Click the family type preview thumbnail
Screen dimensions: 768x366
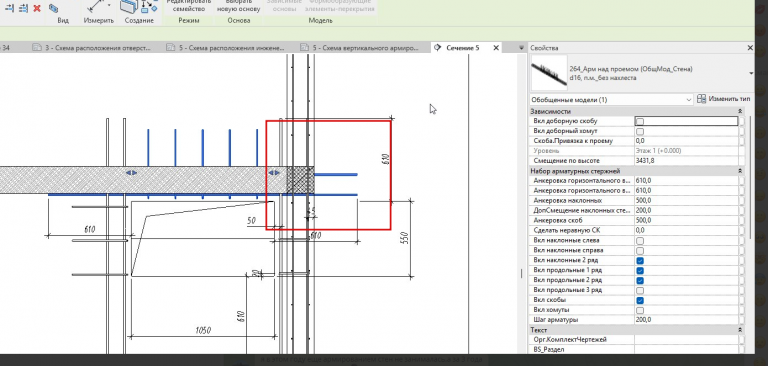549,73
